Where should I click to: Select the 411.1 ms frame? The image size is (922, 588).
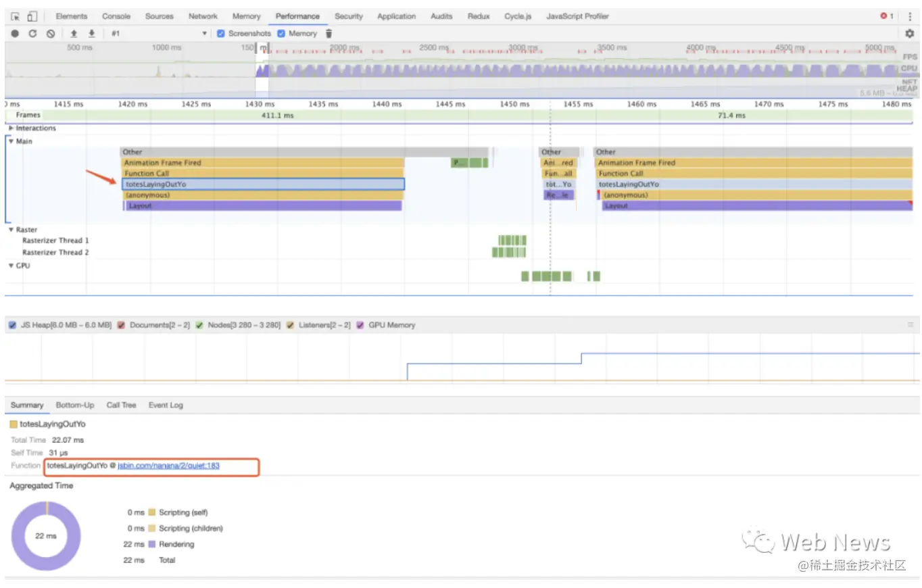[x=278, y=116]
